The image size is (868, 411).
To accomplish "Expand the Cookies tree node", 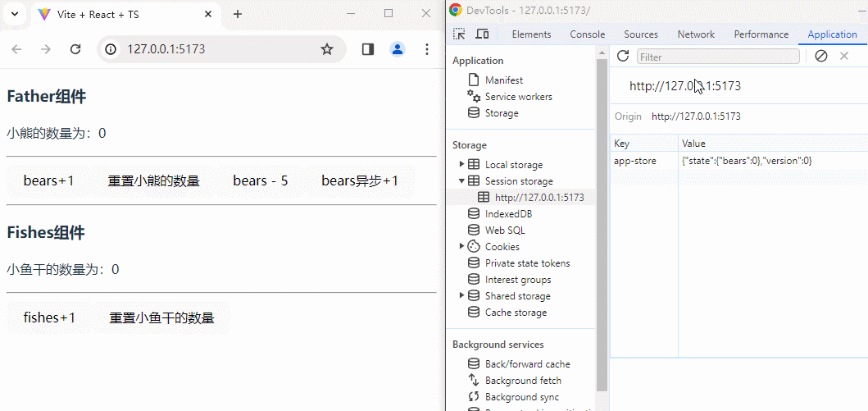I will [x=462, y=246].
